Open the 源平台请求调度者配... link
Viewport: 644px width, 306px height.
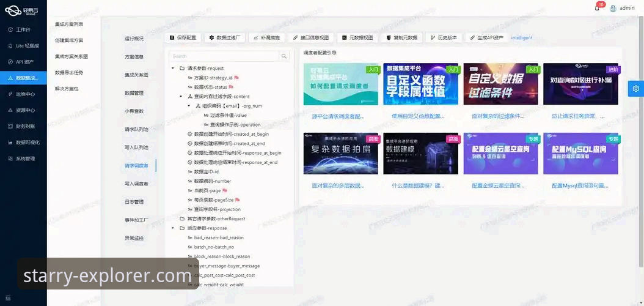(338, 116)
